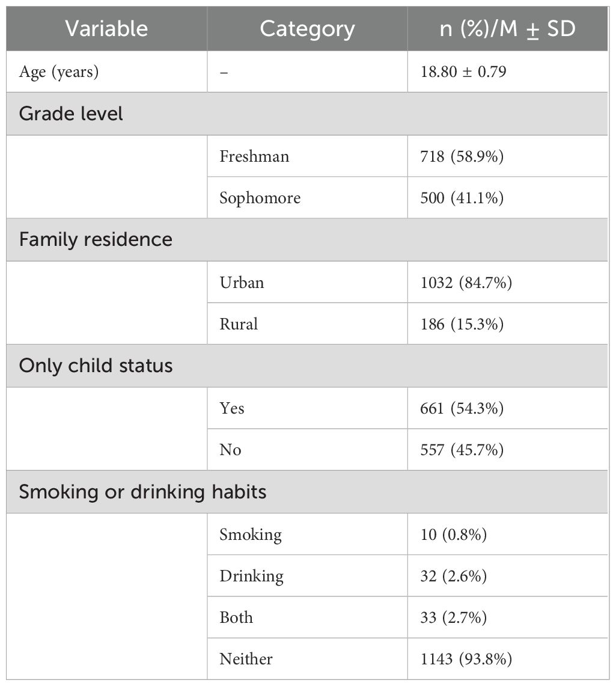Select the Grade level section row
This screenshot has width=616, height=686.
pyautogui.click(x=71, y=114)
